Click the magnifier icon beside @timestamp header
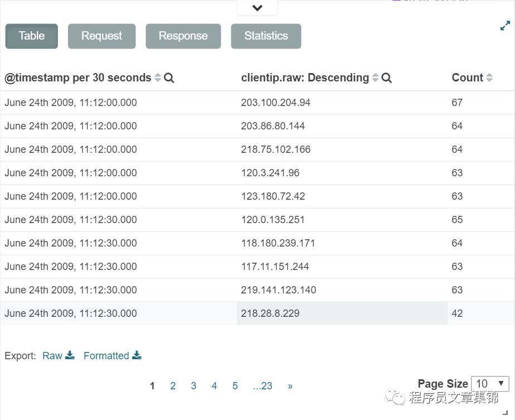Viewport: 515px width, 420px height. pyautogui.click(x=169, y=78)
